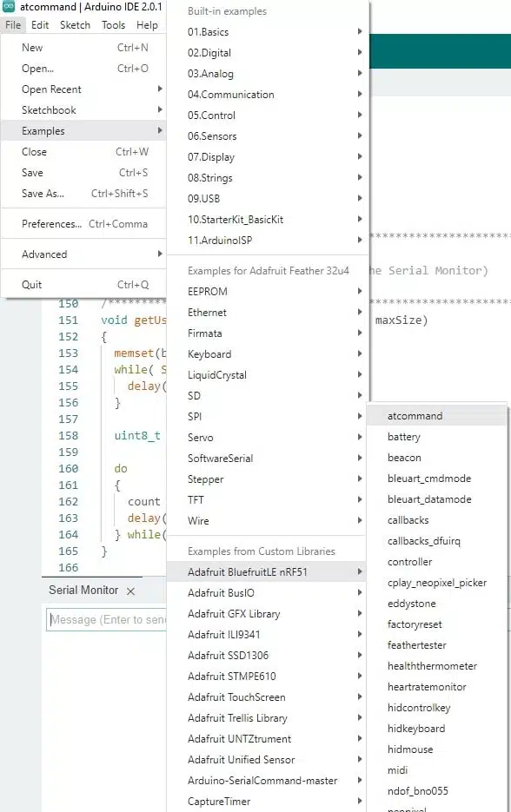The height and width of the screenshot is (812, 511).
Task: Open Adafruit Unified Sensor examples
Action: [x=268, y=760]
